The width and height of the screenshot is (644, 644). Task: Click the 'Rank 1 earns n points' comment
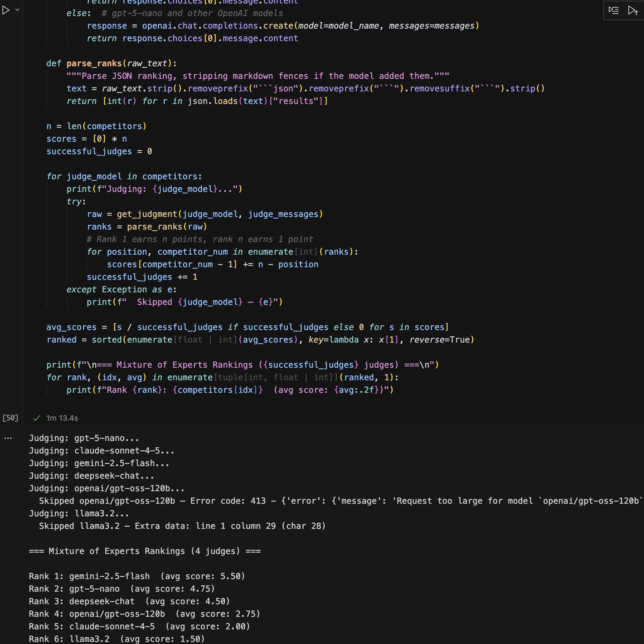point(200,239)
